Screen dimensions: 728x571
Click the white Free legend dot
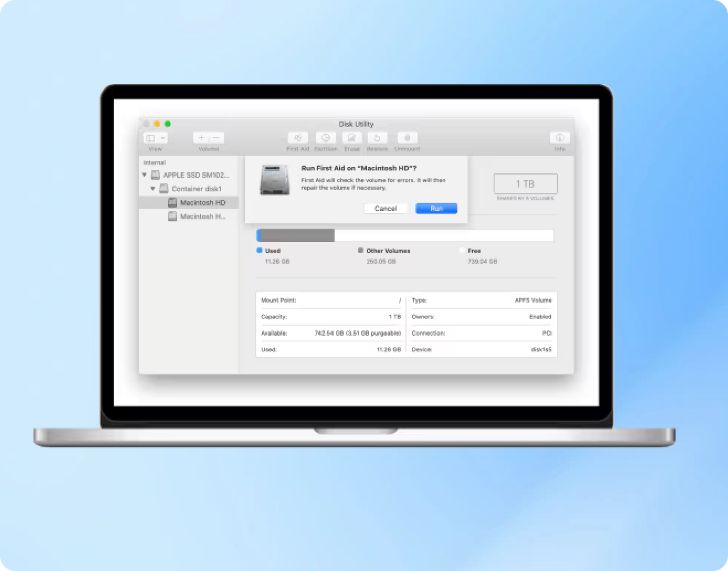point(462,250)
